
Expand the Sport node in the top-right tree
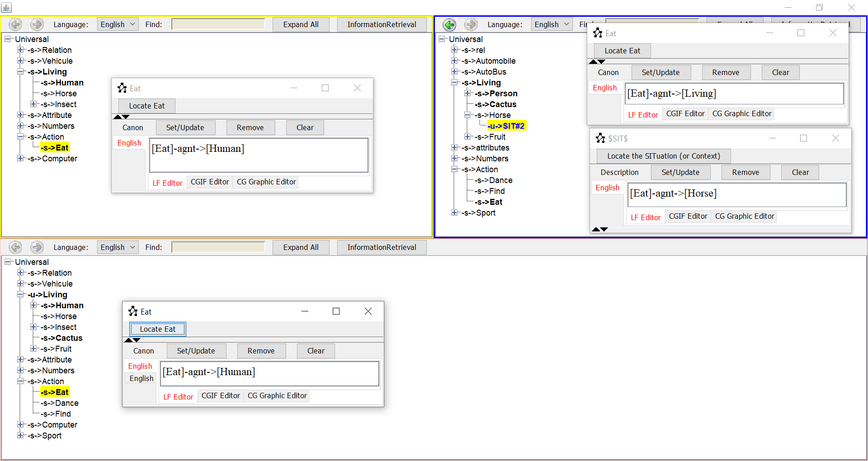coord(454,212)
